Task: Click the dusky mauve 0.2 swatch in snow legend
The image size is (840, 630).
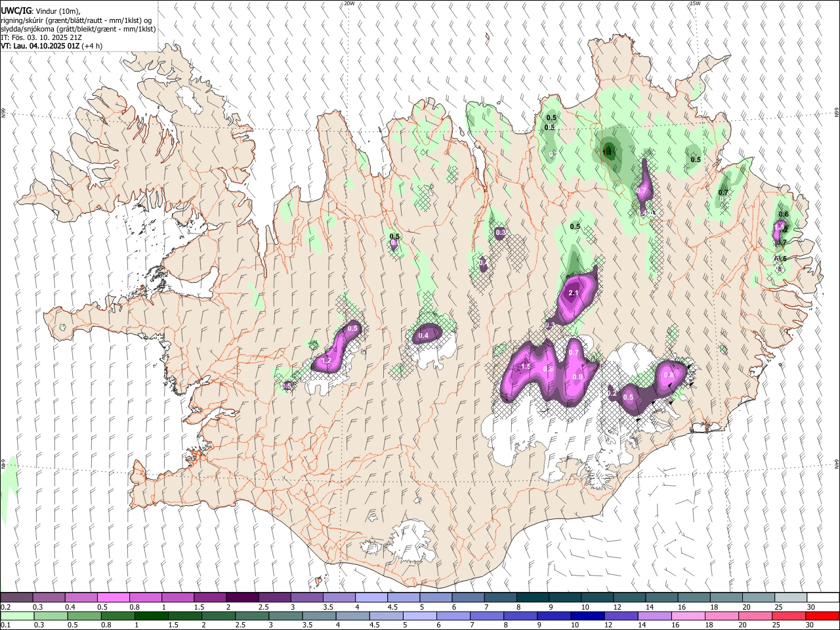Action: [x=17, y=598]
